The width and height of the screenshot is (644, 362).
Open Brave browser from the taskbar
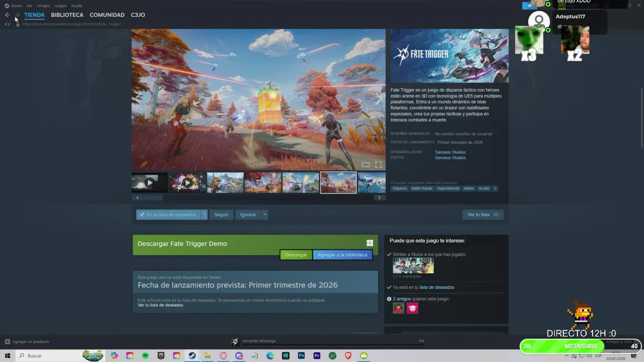coord(348,356)
